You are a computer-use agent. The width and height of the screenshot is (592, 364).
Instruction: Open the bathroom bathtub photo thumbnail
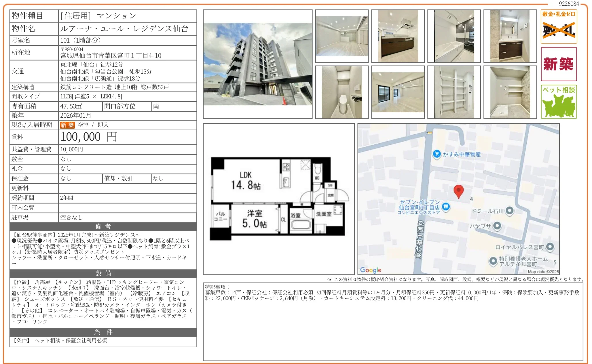tap(454, 36)
